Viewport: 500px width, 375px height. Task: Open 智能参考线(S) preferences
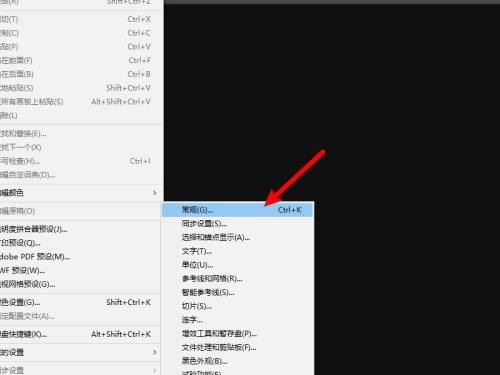238,292
